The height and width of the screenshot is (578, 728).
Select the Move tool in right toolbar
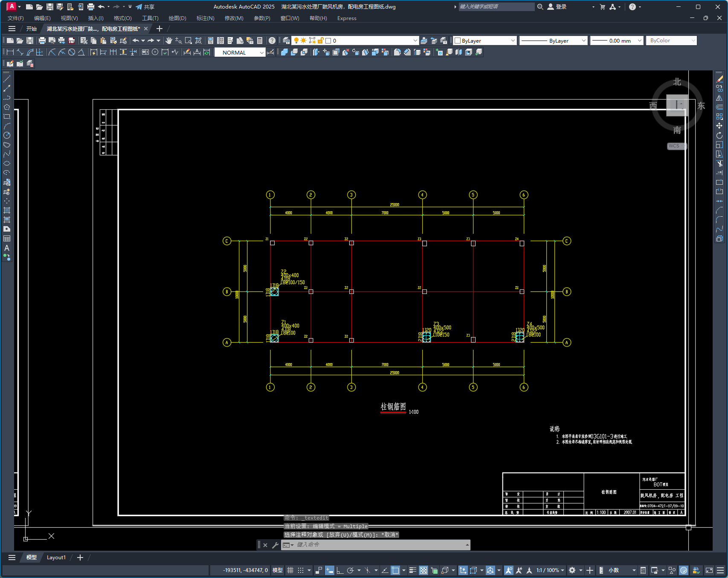coord(719,126)
